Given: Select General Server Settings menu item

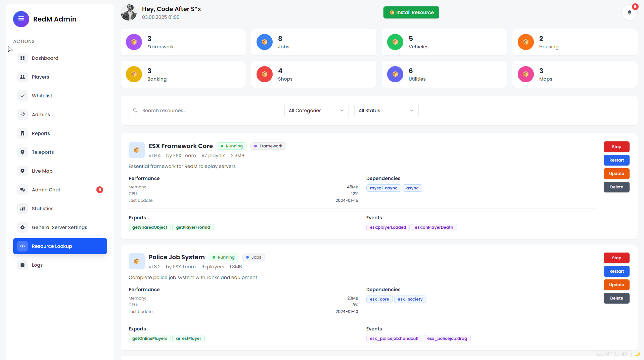Looking at the screenshot, I should (x=59, y=227).
